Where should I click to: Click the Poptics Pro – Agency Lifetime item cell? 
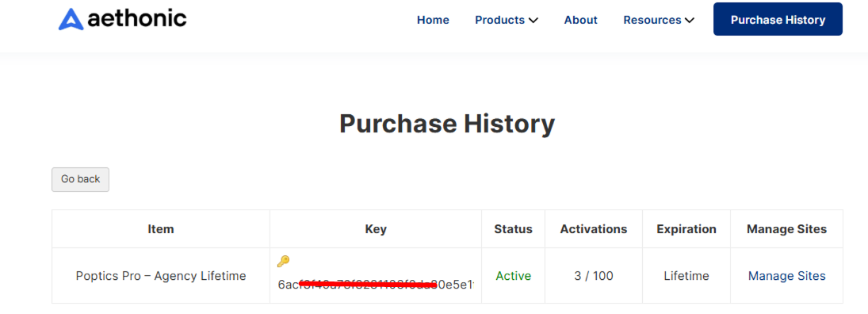point(161,276)
